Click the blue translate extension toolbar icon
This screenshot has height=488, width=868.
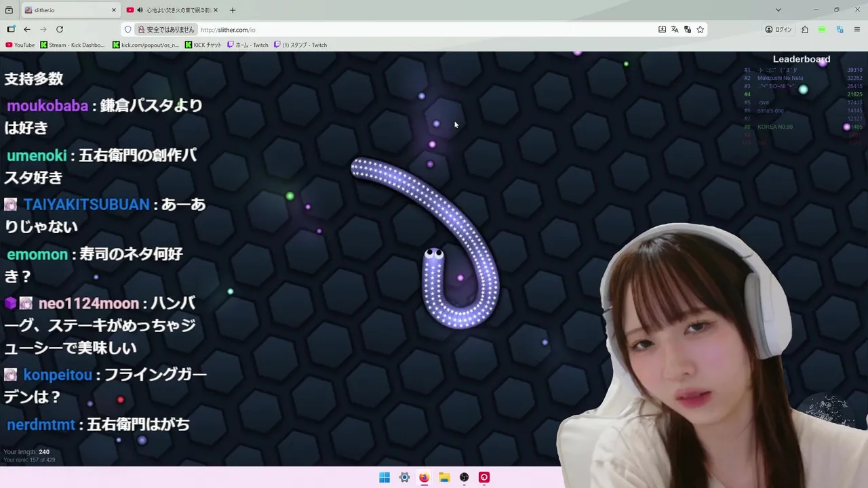[840, 29]
